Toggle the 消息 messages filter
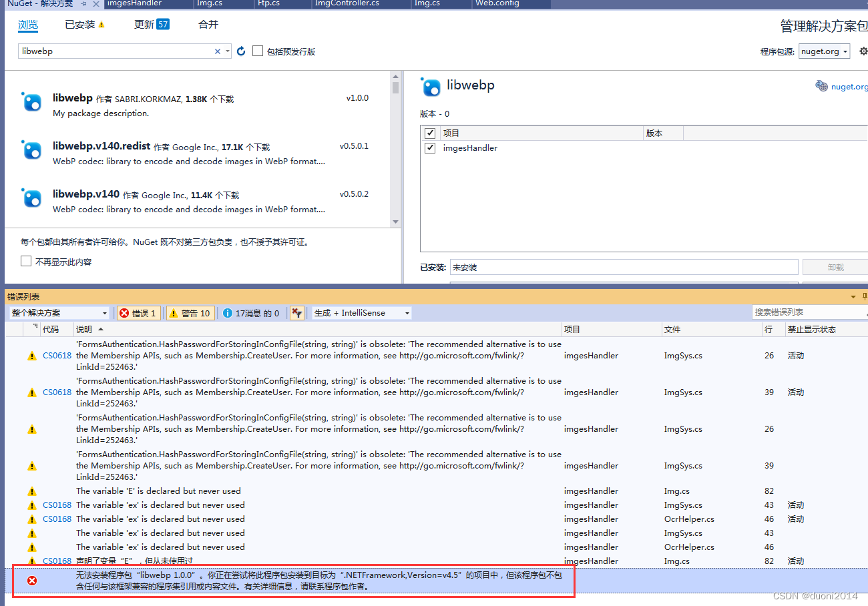The width and height of the screenshot is (868, 606). coord(252,313)
